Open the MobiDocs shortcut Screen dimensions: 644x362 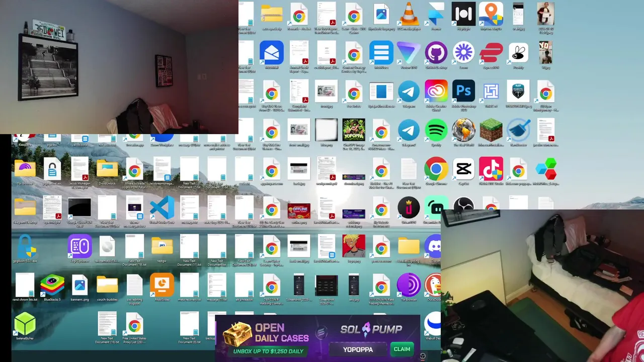(x=381, y=53)
